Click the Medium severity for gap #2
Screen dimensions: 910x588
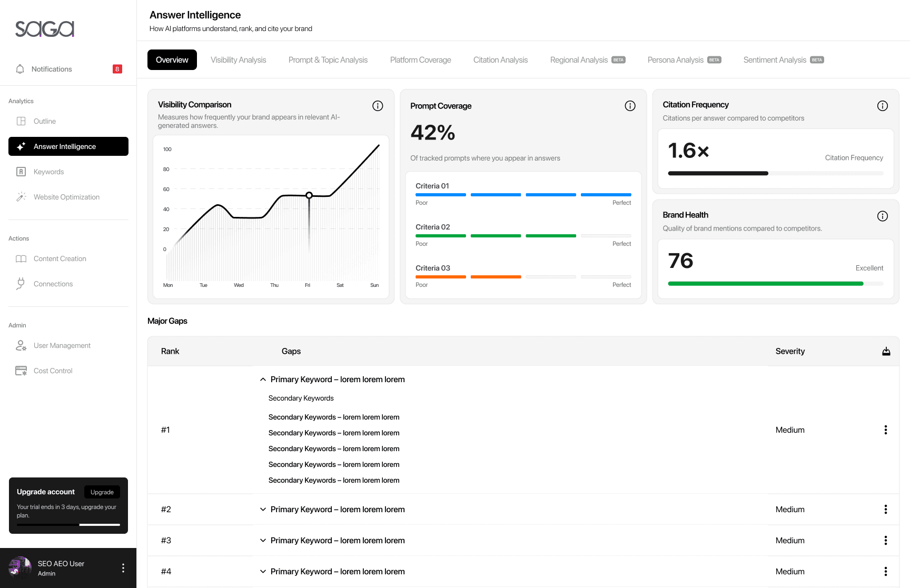point(790,510)
